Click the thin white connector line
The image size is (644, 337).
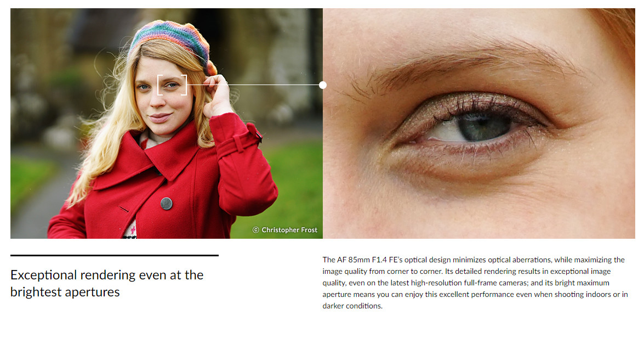point(253,85)
